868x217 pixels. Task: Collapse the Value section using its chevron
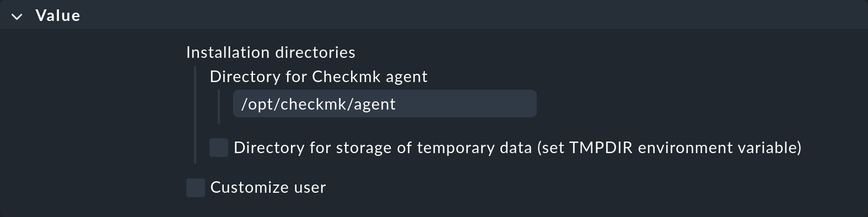(17, 17)
